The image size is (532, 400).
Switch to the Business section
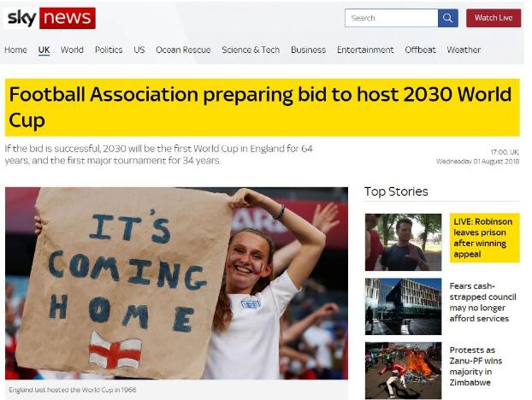tap(308, 50)
